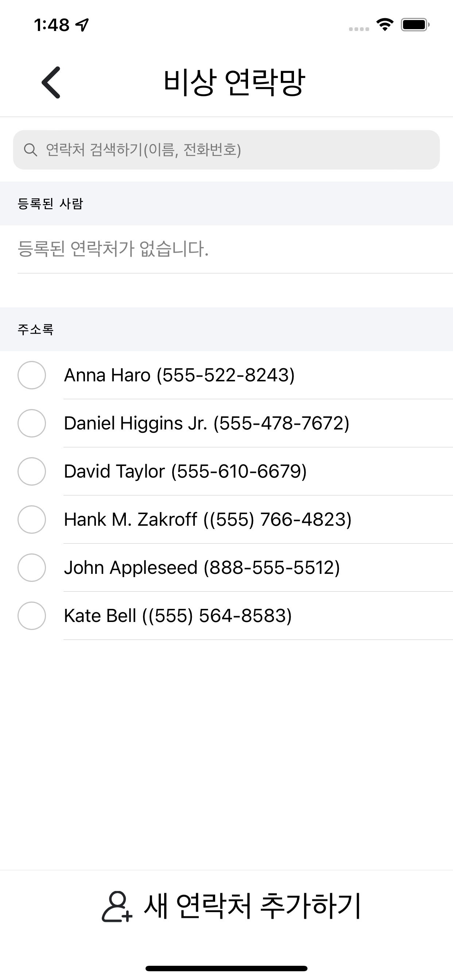Screen dimensions: 453x980
Task: Select David Taylor radio circle
Action: (x=32, y=471)
